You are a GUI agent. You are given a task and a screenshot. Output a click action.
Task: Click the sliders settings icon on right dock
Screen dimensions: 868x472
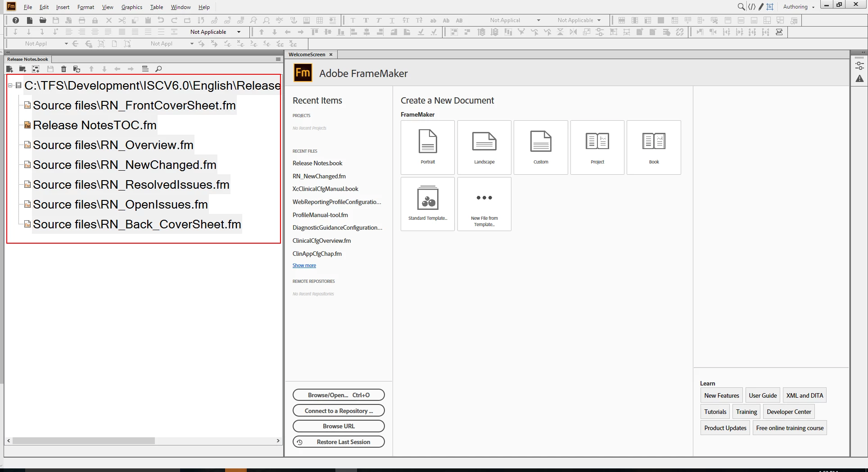[859, 66]
